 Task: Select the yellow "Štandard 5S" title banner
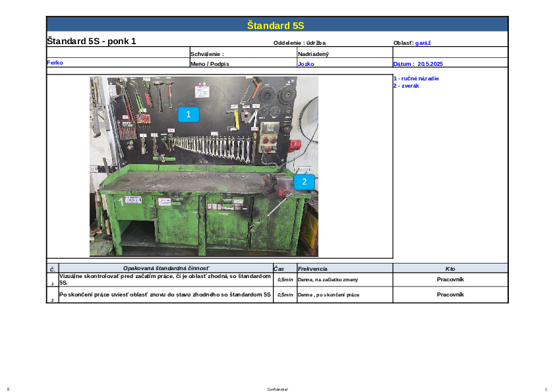(276, 26)
